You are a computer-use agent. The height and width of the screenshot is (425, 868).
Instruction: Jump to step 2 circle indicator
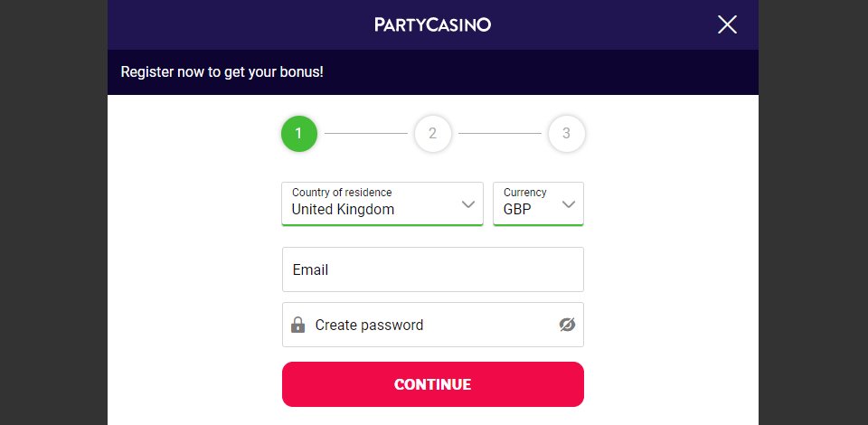[x=433, y=133]
